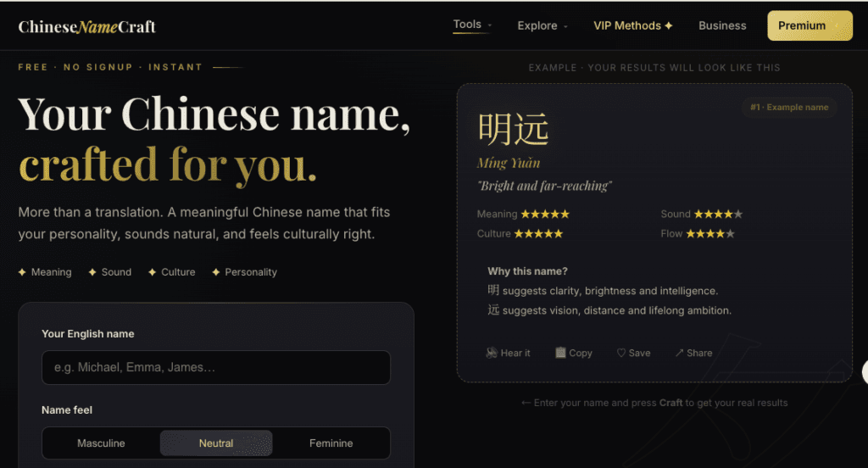Click the star icon next to Personality feature
The width and height of the screenshot is (868, 468).
(x=216, y=272)
